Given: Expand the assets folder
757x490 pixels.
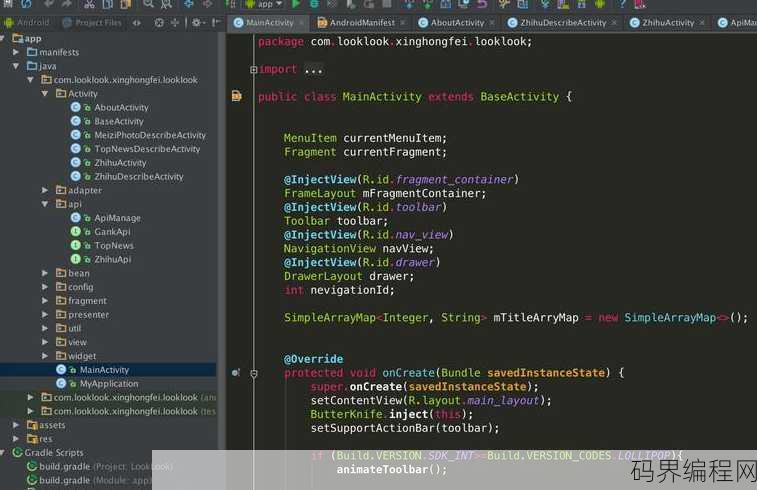Looking at the screenshot, I should [16, 425].
